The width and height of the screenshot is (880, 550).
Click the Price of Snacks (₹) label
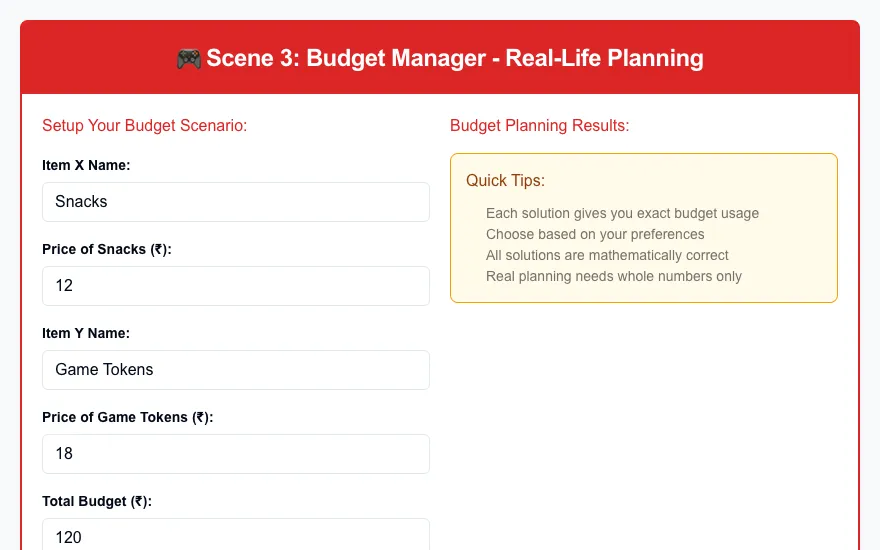[x=107, y=249]
